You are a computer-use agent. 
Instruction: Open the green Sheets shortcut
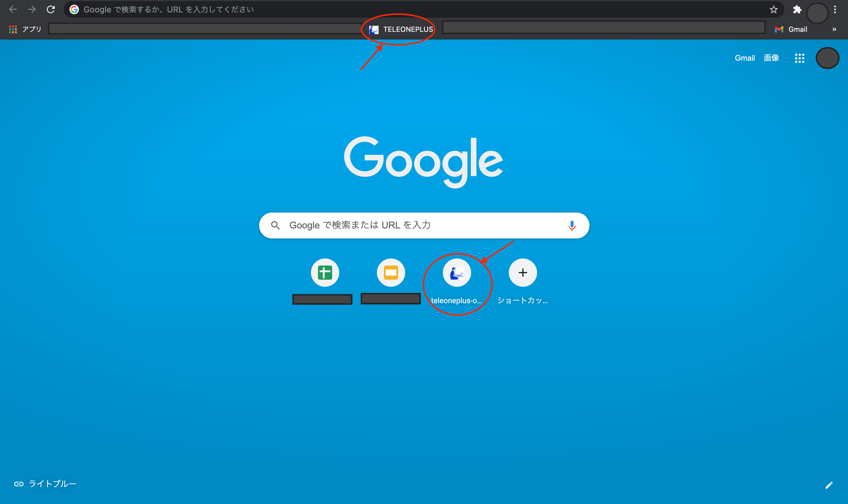325,273
